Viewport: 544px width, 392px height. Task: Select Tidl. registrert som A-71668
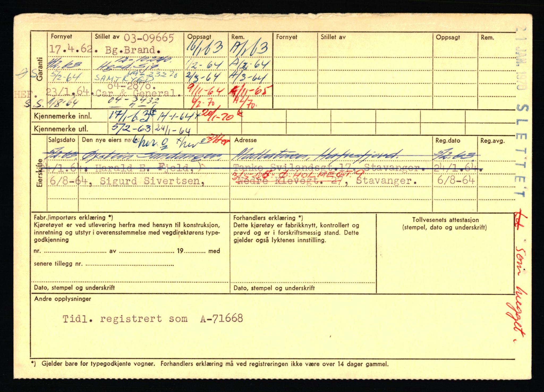[x=153, y=318]
